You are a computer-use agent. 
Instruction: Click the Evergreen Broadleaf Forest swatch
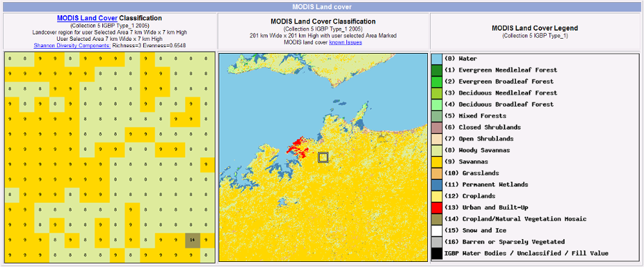437,82
